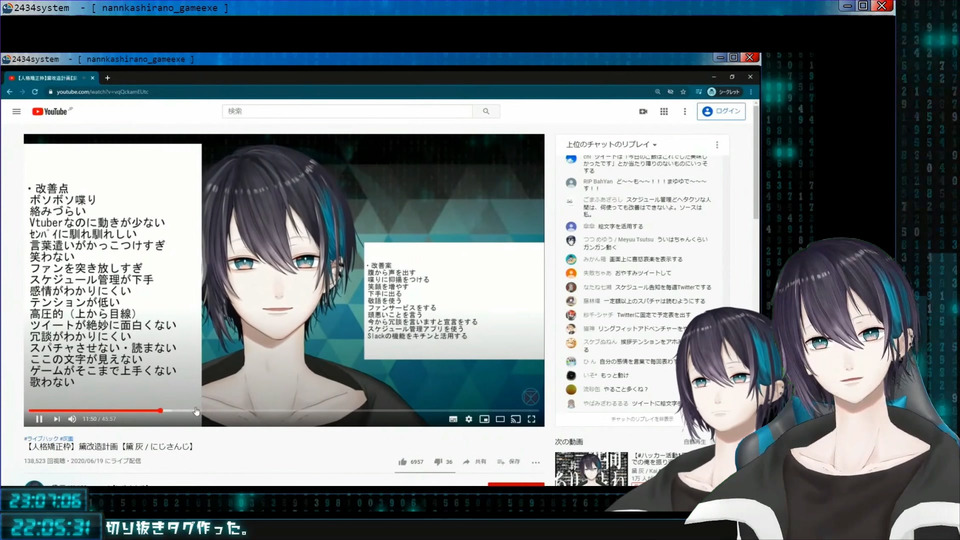Click the youtube.com address bar
Screen dimensions: 960x540
103,92
